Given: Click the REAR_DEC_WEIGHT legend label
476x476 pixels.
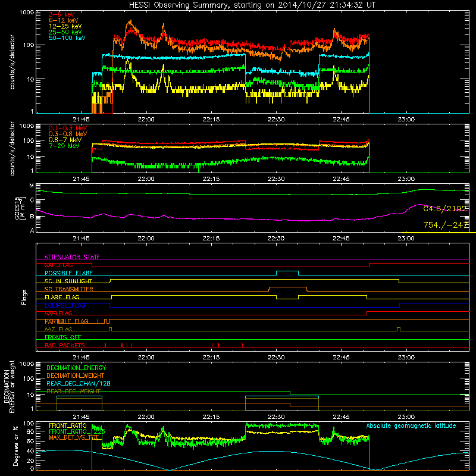Looking at the screenshot, I should (x=73, y=392).
